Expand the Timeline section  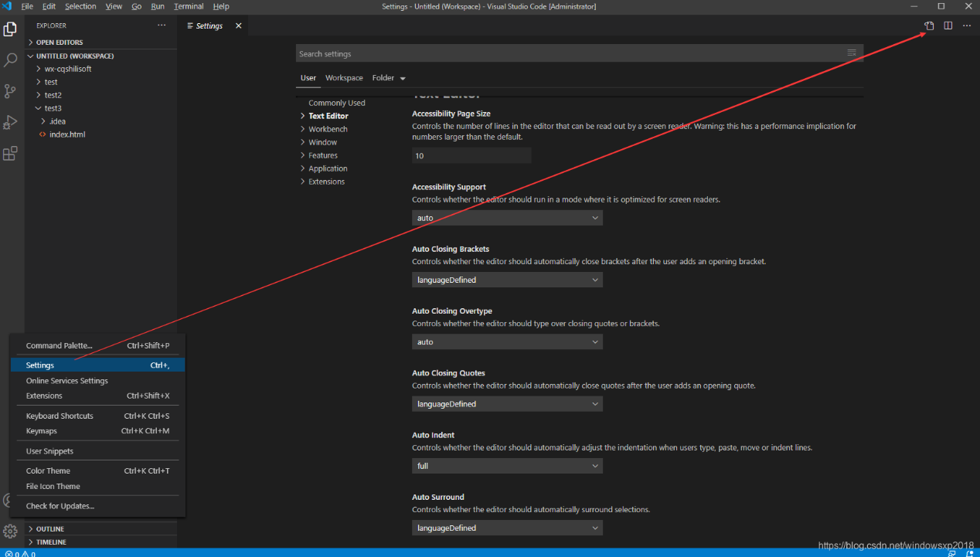(x=101, y=542)
